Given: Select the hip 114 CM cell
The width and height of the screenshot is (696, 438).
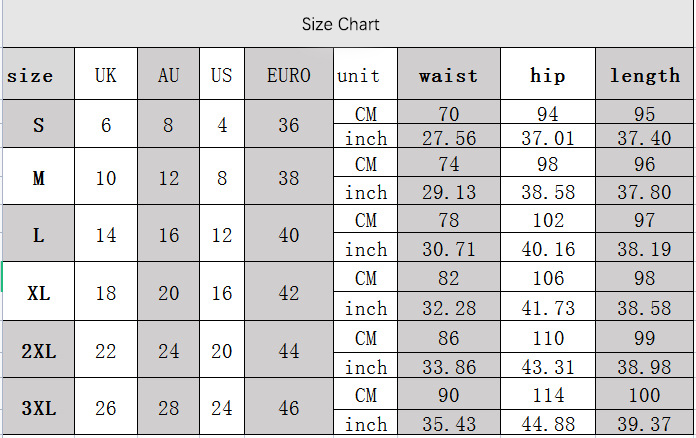Looking at the screenshot, I should point(547,395).
